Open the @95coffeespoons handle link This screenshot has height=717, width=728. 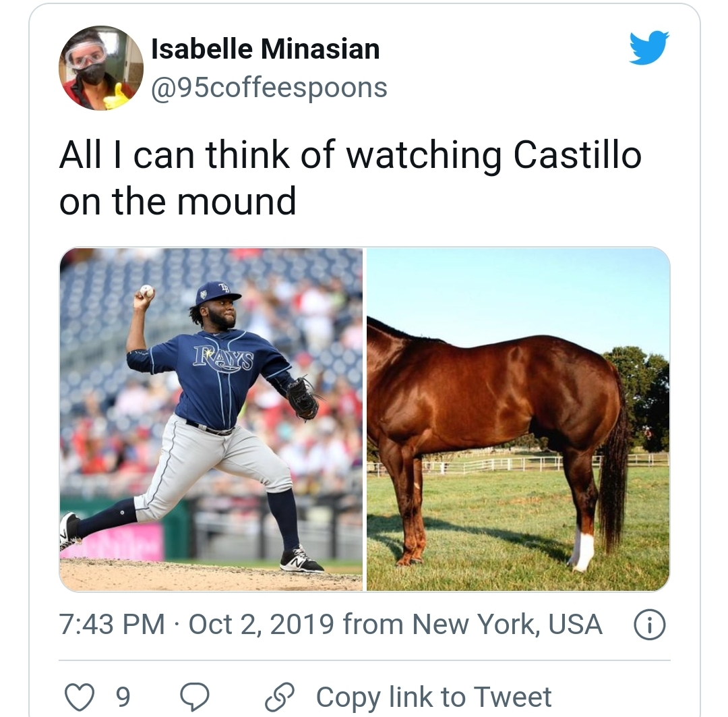269,88
